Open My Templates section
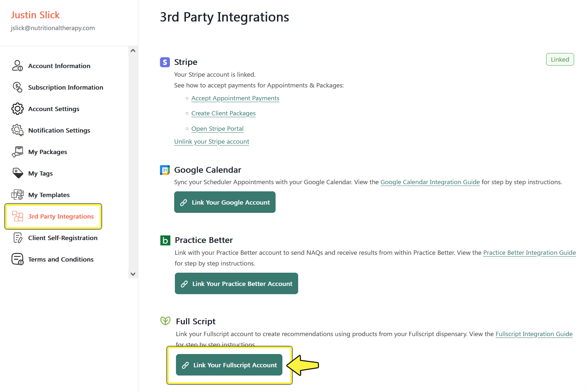Screen dimensions: 587x392 (49, 195)
